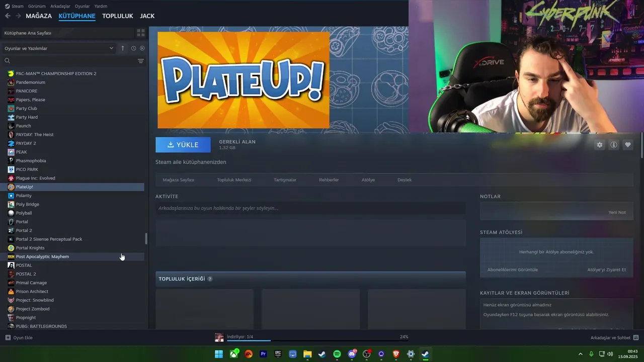Click the taskbar clock and date

[x=628, y=354]
